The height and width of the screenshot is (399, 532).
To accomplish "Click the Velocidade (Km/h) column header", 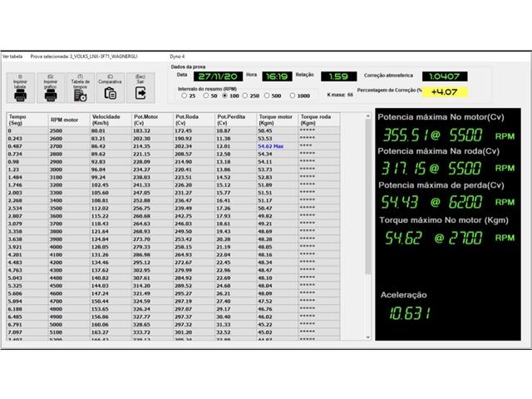I will point(111,120).
